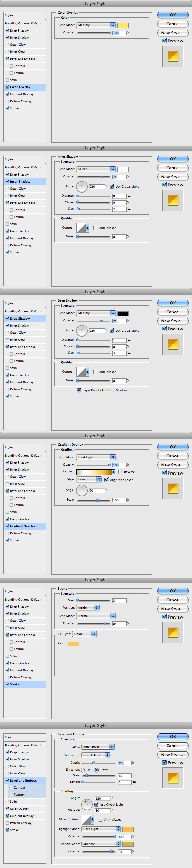Click the Inner Shadow Size field
The height and width of the screenshot is (868, 192).
tap(120, 209)
